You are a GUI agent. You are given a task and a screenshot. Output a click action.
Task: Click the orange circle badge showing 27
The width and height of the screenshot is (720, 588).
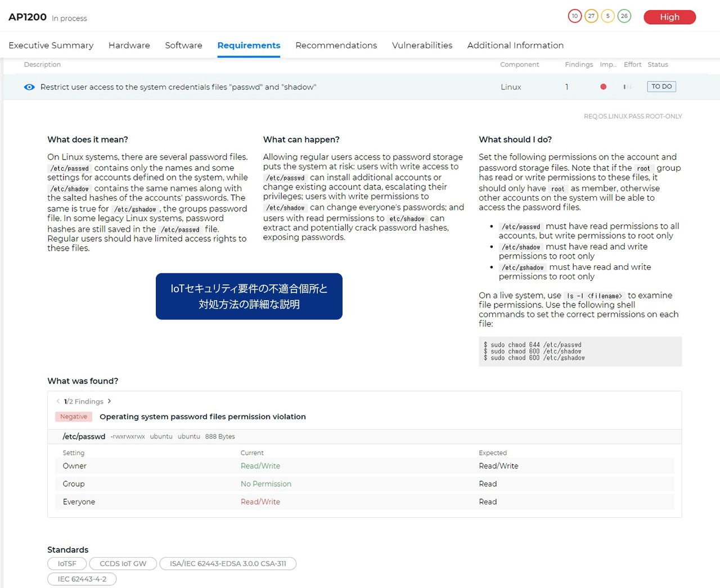591,16
